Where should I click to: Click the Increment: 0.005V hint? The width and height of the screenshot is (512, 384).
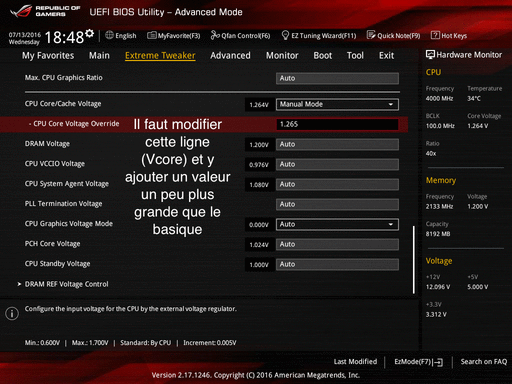tap(210, 343)
